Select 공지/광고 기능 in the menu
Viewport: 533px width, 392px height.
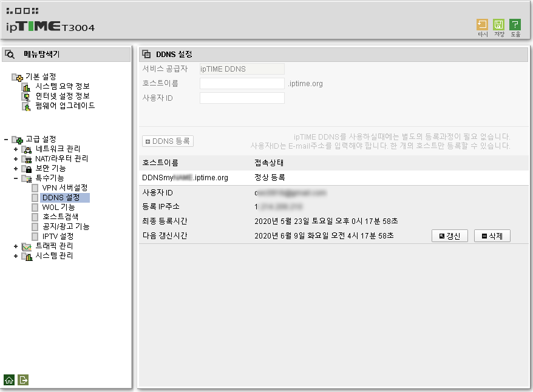[66, 226]
